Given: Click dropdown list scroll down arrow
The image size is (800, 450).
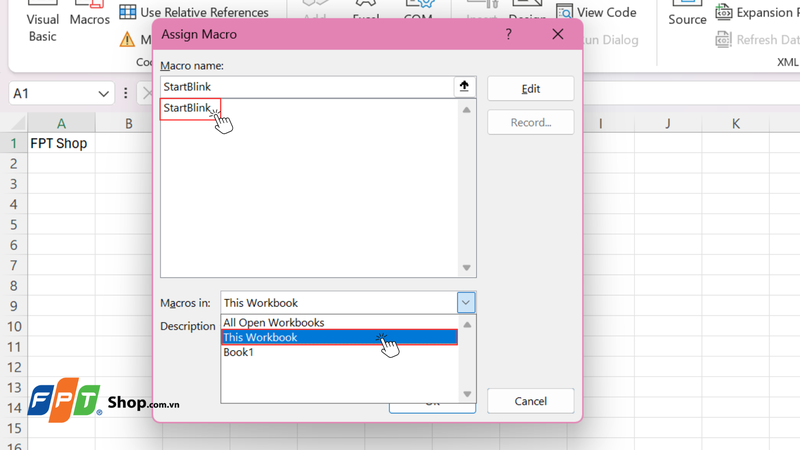Looking at the screenshot, I should [467, 394].
